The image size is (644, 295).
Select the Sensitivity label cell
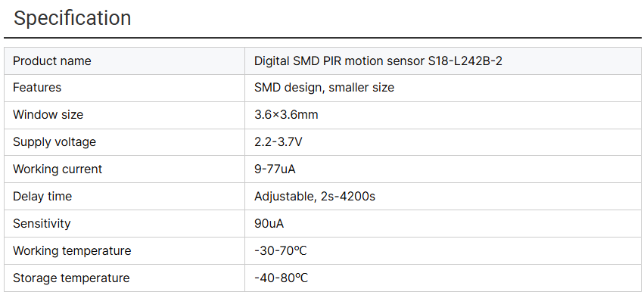pos(124,224)
